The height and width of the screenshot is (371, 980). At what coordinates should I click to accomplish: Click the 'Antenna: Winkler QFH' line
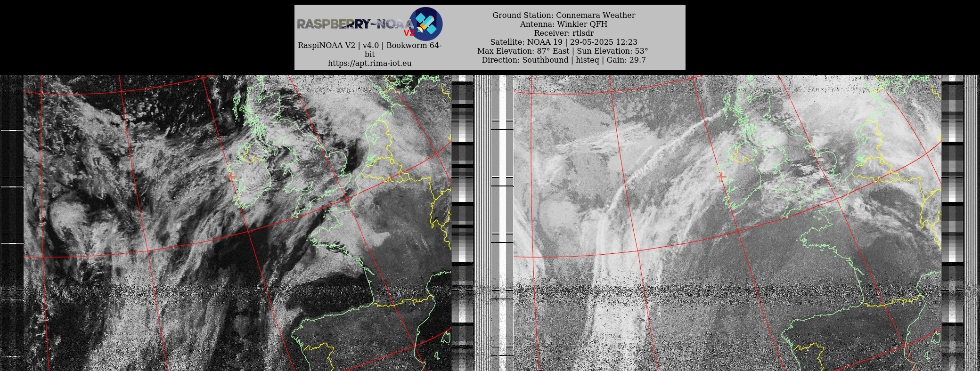click(x=564, y=24)
